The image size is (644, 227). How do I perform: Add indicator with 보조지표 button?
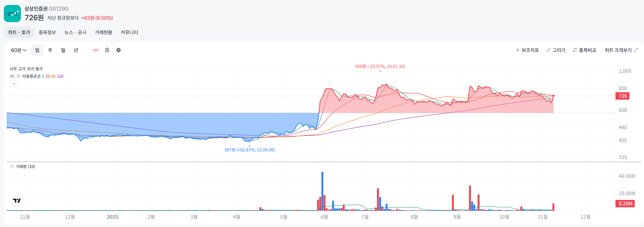(527, 50)
